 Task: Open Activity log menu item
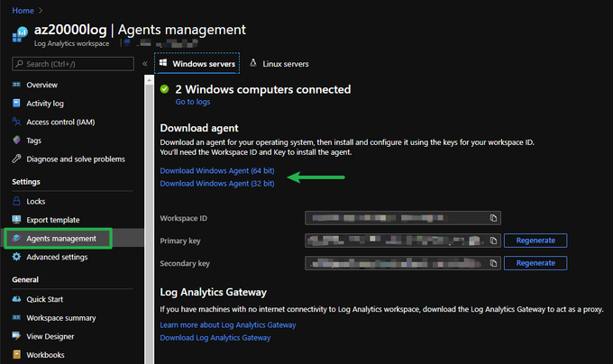45,103
